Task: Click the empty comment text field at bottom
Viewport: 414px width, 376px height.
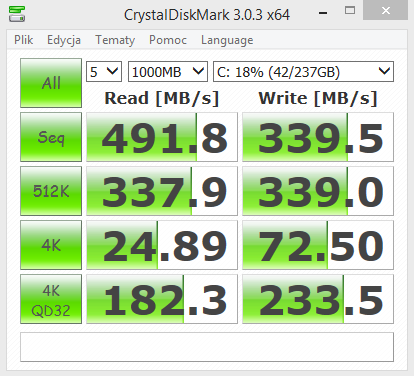Action: click(x=207, y=347)
